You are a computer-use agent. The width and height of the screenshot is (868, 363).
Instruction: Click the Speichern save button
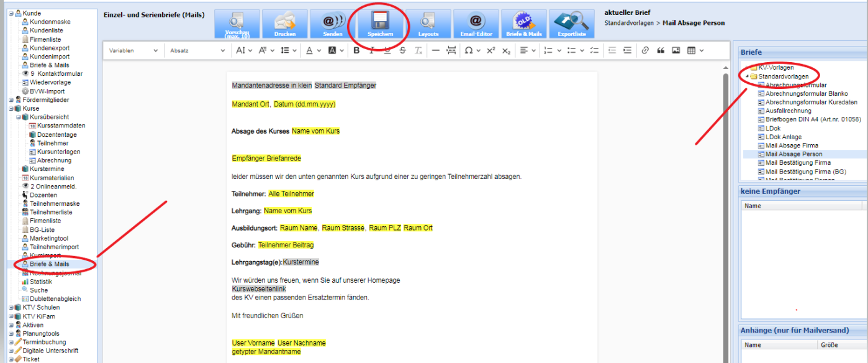pyautogui.click(x=380, y=25)
